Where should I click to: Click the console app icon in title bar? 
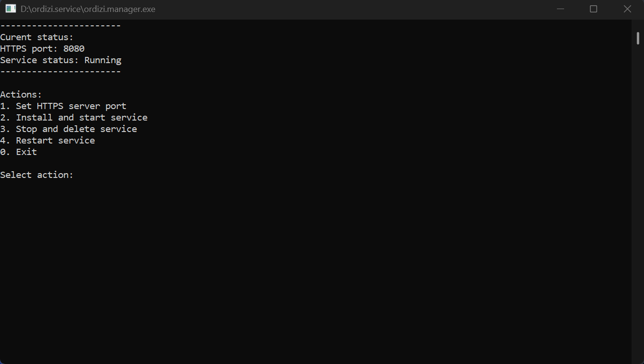(x=11, y=9)
